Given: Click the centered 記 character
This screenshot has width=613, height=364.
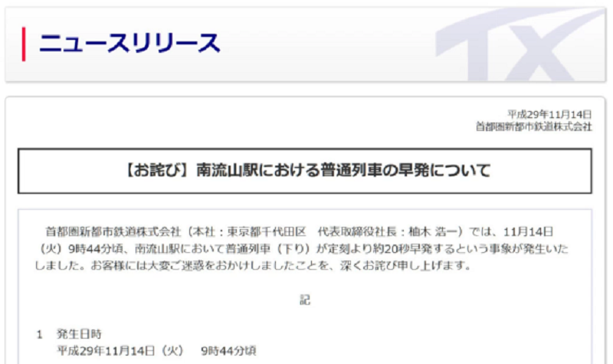Looking at the screenshot, I should click(x=305, y=300).
